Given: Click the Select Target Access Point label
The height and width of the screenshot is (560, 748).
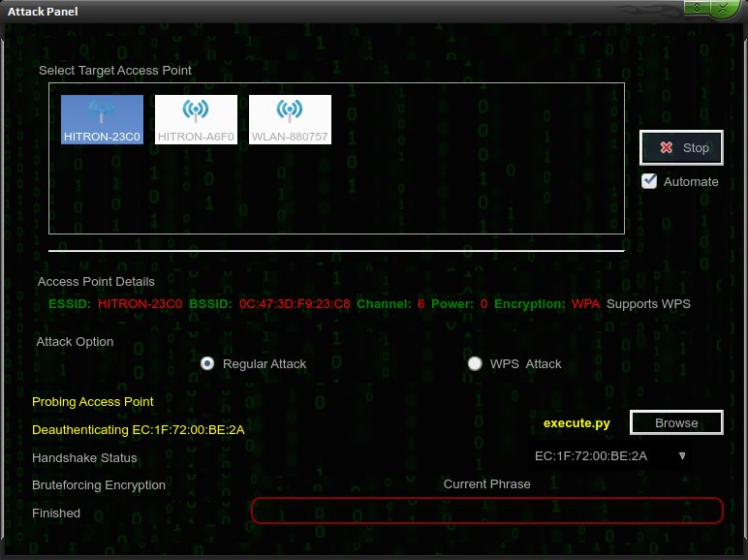Looking at the screenshot, I should [115, 71].
